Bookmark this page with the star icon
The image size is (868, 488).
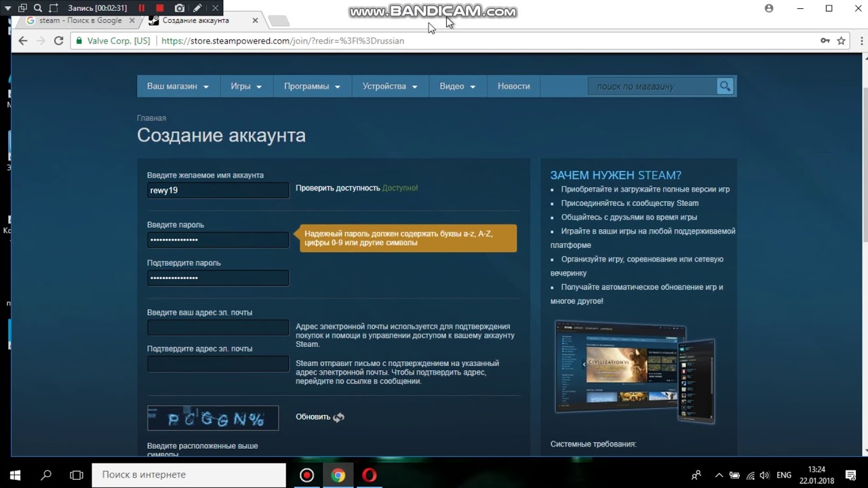click(x=841, y=41)
